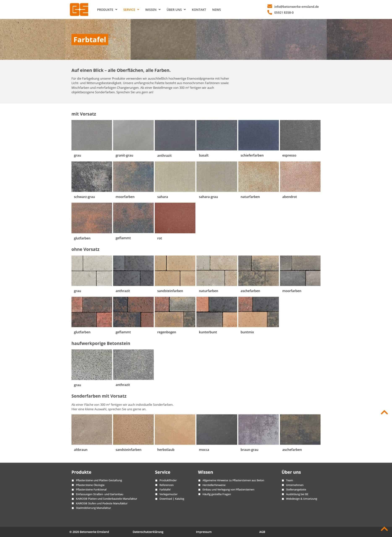Expand the Wissen navigation dropdown

tap(153, 10)
